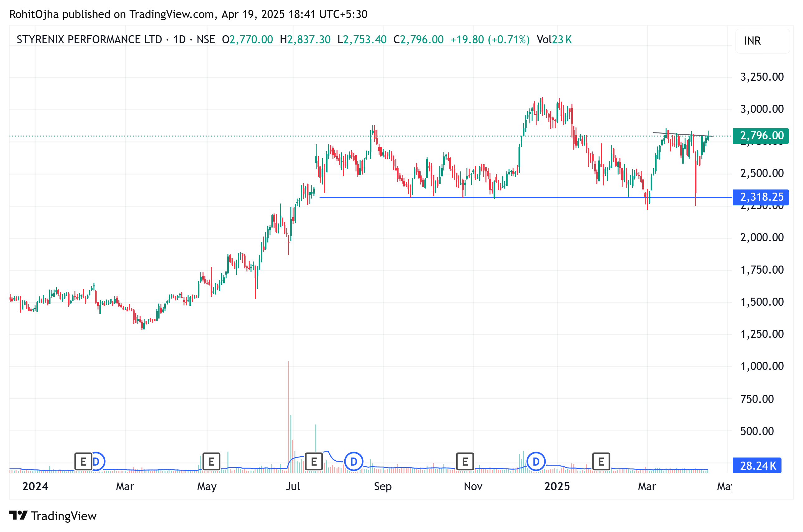The height and width of the screenshot is (532, 803).
Task: Click the 3,000.00 price axis label
Action: pyautogui.click(x=762, y=109)
